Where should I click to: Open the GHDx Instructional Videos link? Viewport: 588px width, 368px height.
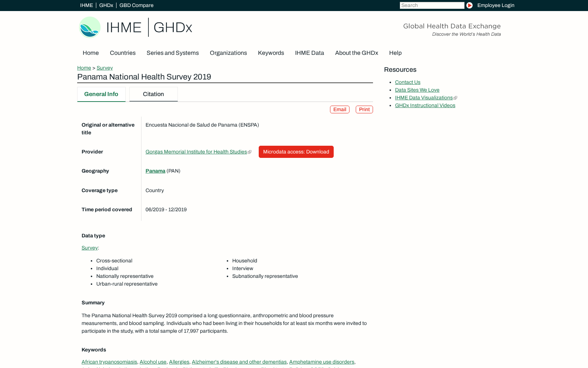coord(425,106)
